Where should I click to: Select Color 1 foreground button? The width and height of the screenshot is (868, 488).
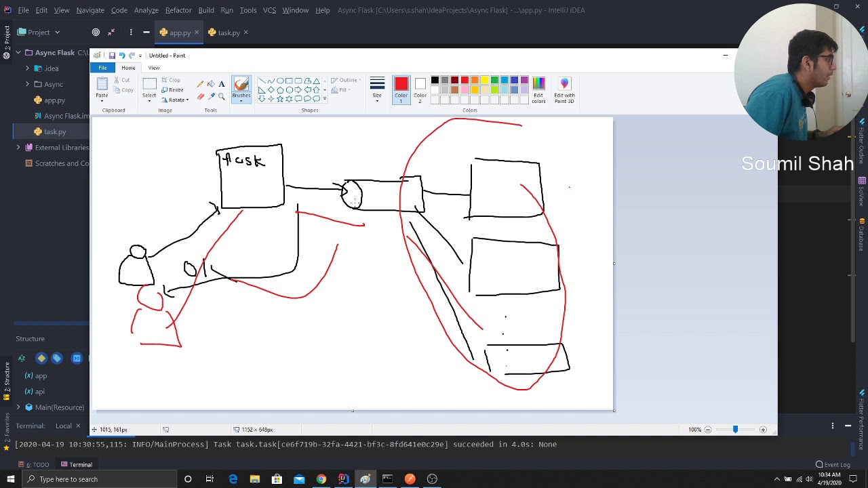[x=401, y=89]
